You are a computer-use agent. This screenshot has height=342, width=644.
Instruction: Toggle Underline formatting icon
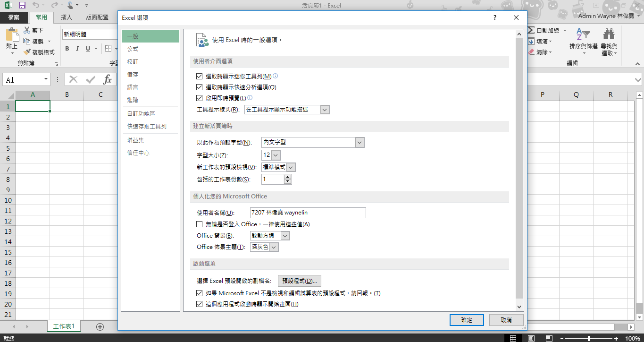[x=88, y=49]
